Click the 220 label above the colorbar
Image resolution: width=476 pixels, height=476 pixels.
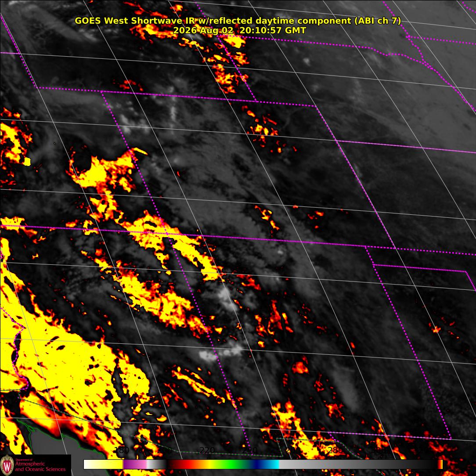[207, 451]
